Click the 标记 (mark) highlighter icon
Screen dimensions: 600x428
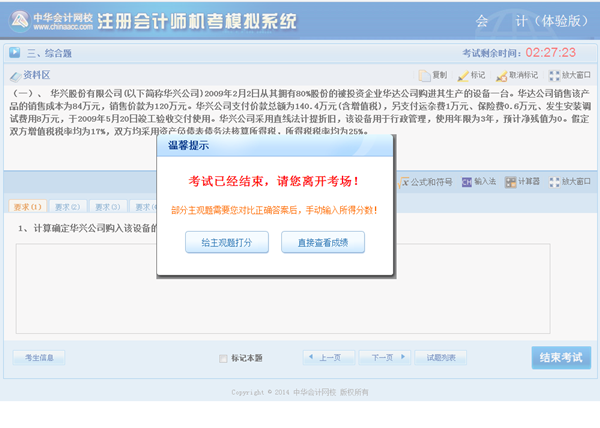471,75
